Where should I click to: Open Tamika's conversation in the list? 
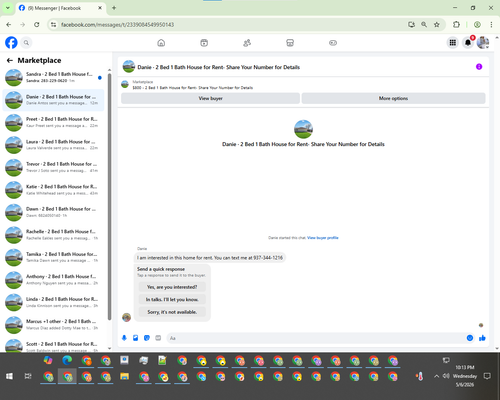click(53, 257)
